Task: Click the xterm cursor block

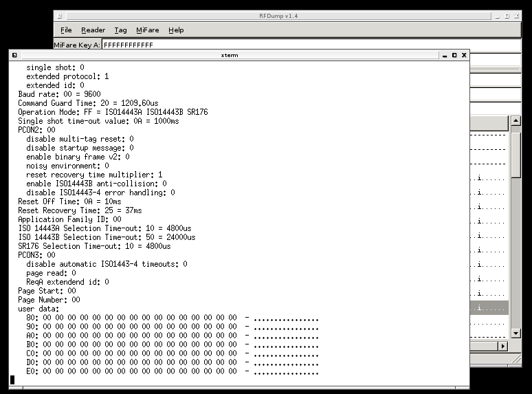Action: pos(12,380)
